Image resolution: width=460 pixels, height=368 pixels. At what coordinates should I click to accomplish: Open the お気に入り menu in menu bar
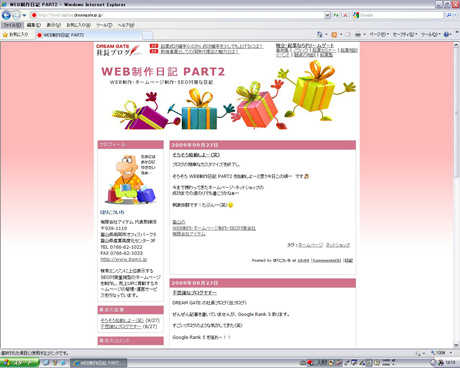(x=78, y=25)
